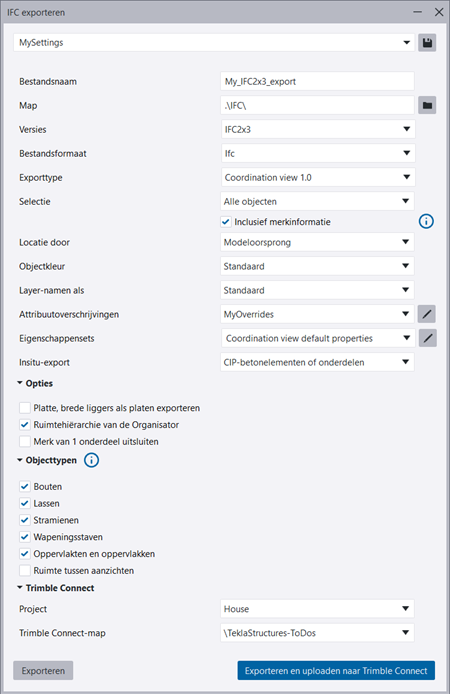450x694 pixels.
Task: Show info icon next to Objecttypen
Action: tap(92, 460)
